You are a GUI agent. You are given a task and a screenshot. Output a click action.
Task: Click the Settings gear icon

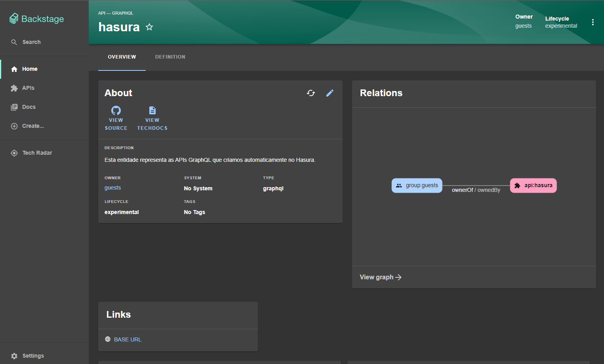click(x=14, y=356)
